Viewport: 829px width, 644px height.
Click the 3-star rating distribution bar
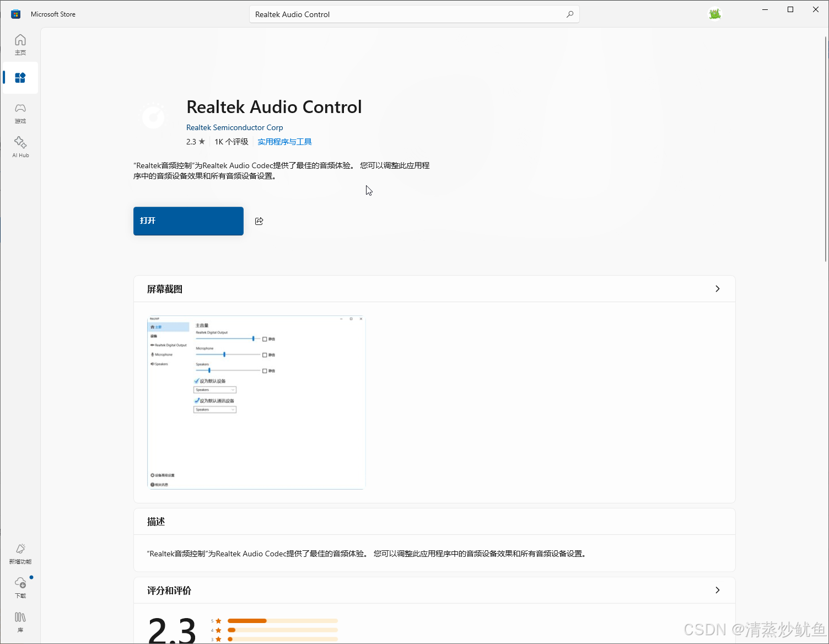[x=282, y=639]
